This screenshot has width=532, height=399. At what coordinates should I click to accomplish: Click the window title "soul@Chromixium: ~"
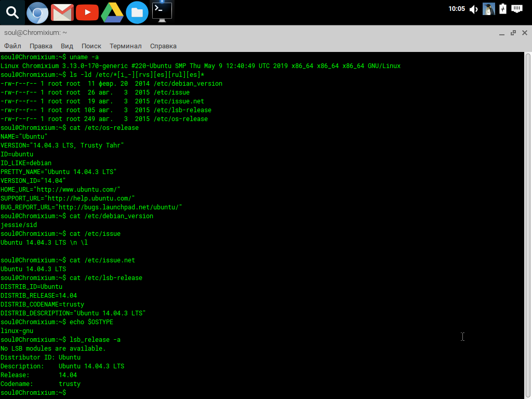pyautogui.click(x=36, y=33)
